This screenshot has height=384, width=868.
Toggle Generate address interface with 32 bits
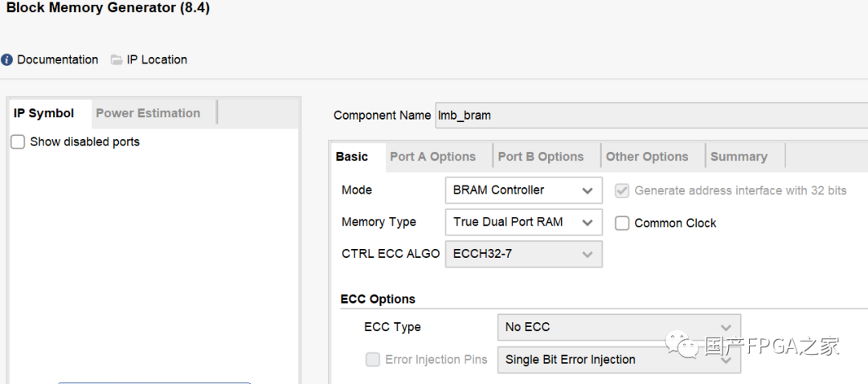[622, 191]
